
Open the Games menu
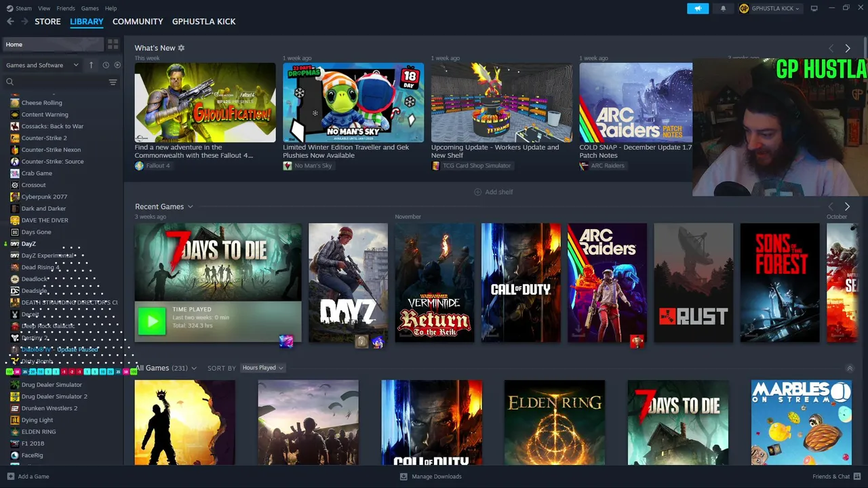[x=90, y=8]
